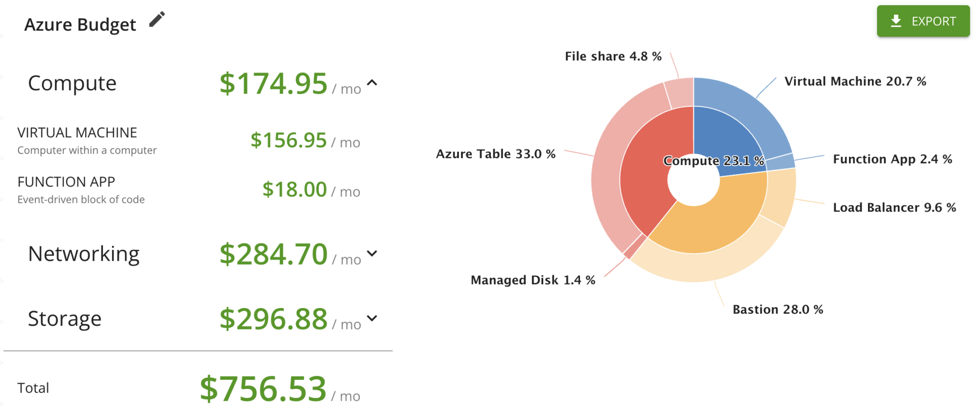Click the Compute 23.1 % center label

pos(713,161)
